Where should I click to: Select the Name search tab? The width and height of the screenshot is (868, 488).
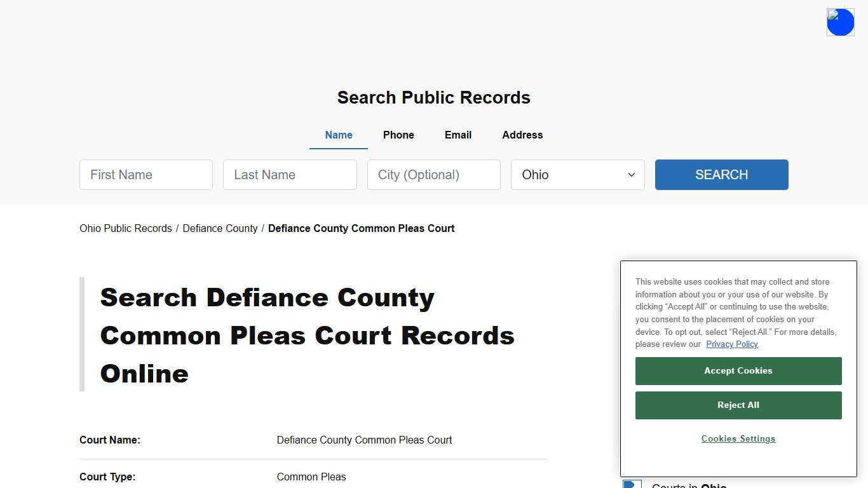click(x=338, y=135)
